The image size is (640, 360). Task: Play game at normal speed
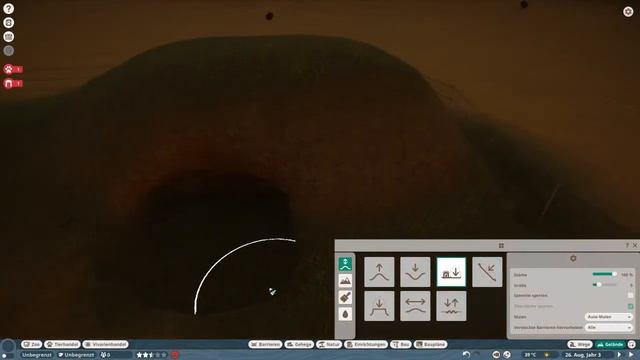click(620, 355)
